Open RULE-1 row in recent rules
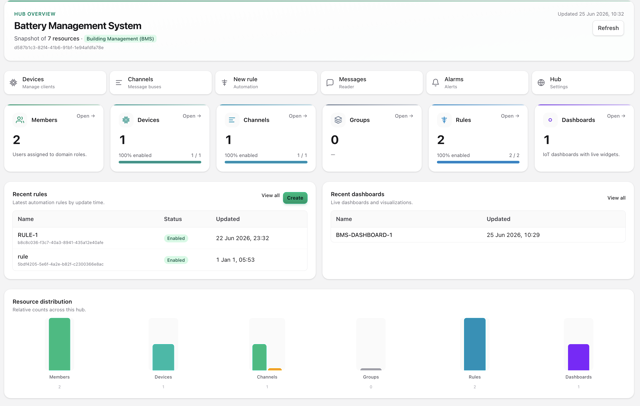The width and height of the screenshot is (640, 406). tap(160, 238)
